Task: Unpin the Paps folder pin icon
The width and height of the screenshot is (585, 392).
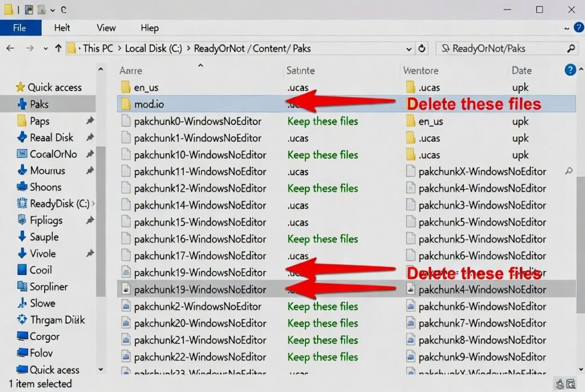Action: tap(90, 121)
